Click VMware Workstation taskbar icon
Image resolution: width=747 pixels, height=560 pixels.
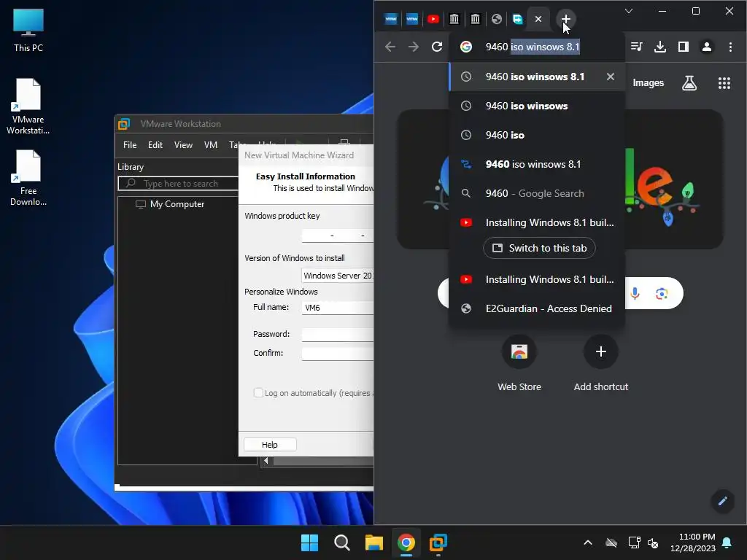438,542
